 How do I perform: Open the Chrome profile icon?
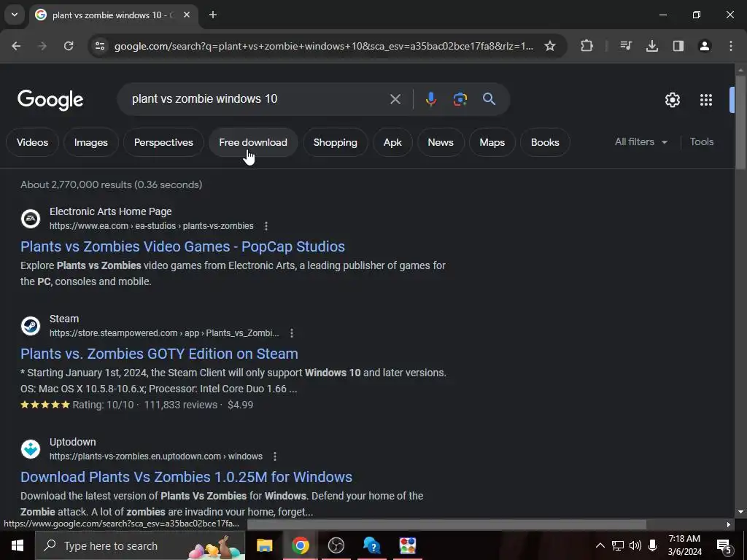[705, 46]
